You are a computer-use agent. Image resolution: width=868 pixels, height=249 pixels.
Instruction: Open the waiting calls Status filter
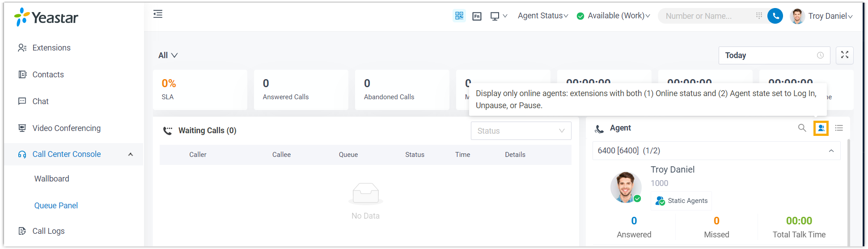click(521, 131)
